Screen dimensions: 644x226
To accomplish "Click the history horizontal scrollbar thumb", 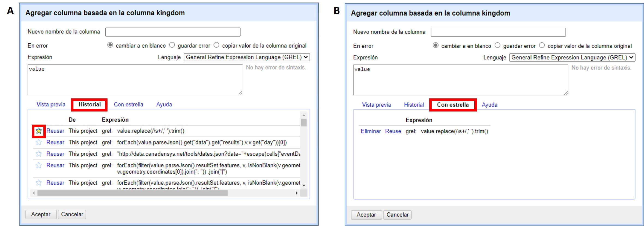I will [x=132, y=193].
